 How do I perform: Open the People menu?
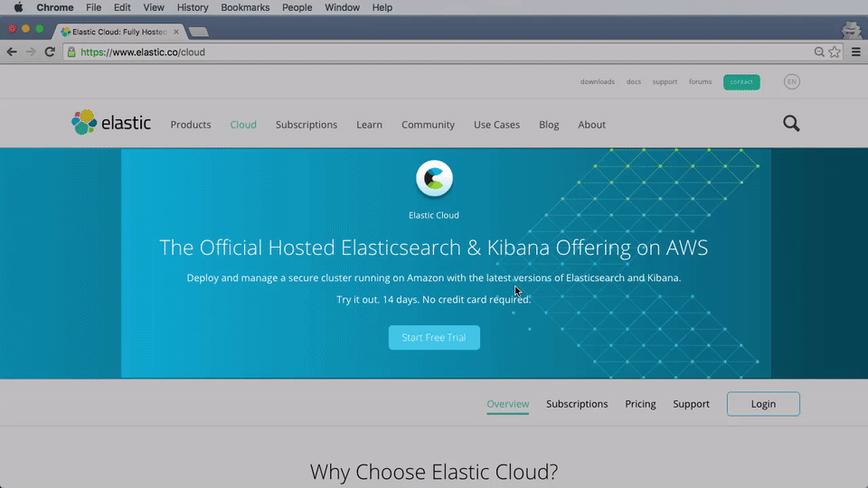[x=297, y=7]
